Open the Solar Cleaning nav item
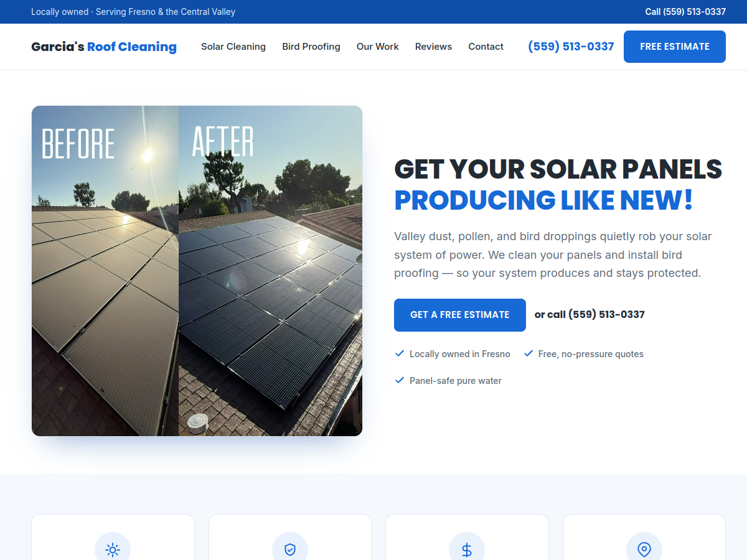 click(233, 47)
